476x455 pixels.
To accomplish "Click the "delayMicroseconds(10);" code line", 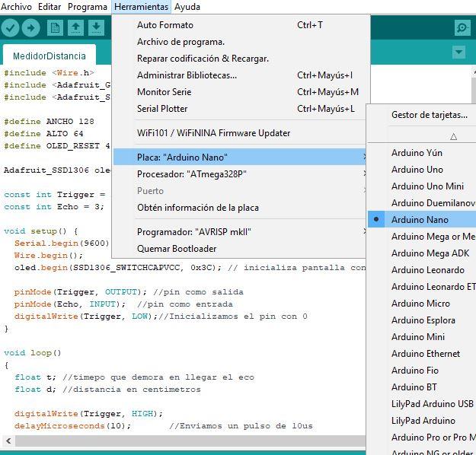I will pyautogui.click(x=72, y=425).
